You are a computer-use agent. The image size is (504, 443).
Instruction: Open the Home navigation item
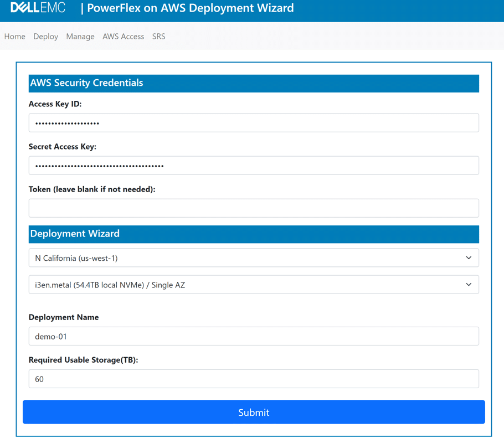point(15,37)
